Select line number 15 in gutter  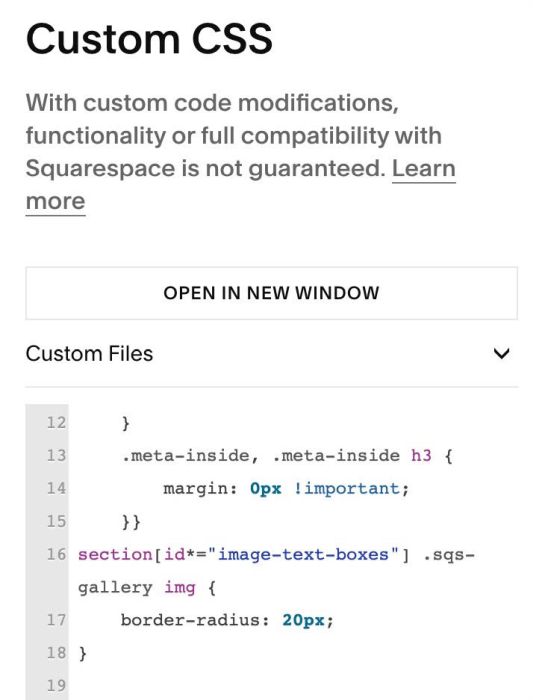(56, 521)
